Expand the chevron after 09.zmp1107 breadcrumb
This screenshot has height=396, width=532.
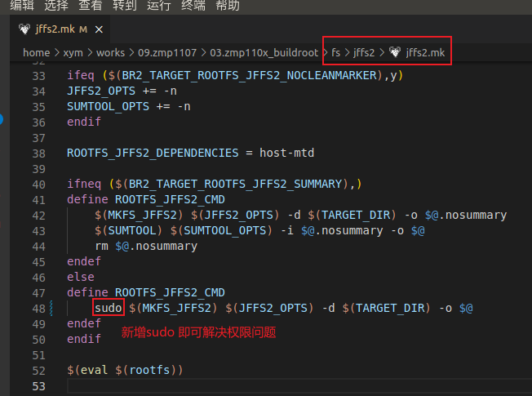pos(203,52)
